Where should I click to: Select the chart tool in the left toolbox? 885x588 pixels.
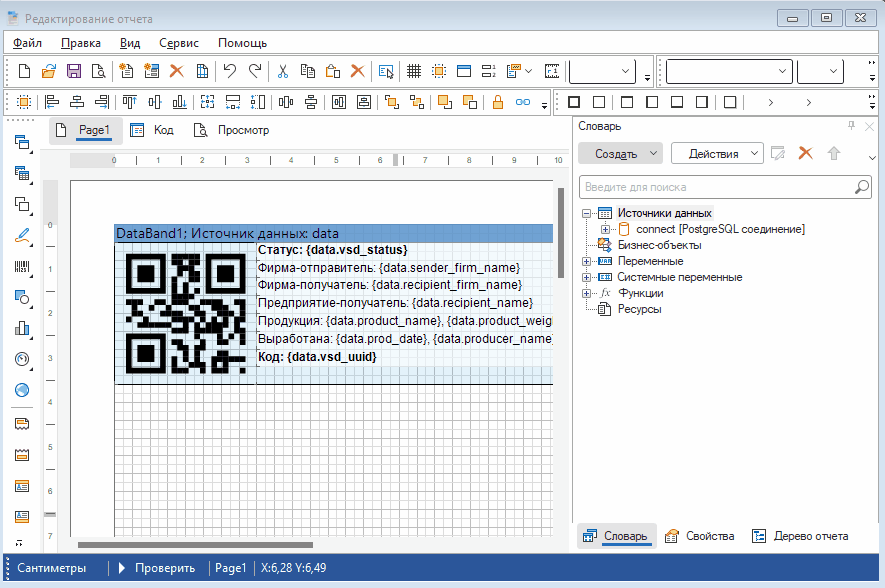point(22,328)
